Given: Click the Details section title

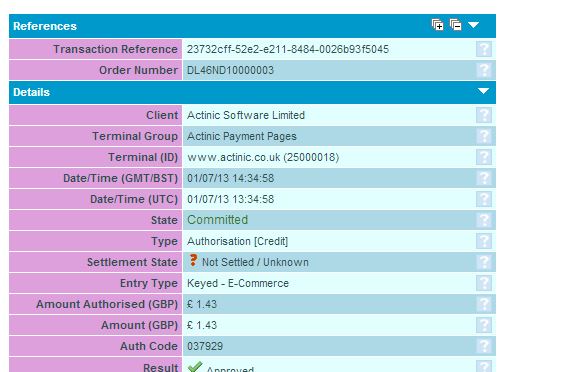Looking at the screenshot, I should point(31,92).
